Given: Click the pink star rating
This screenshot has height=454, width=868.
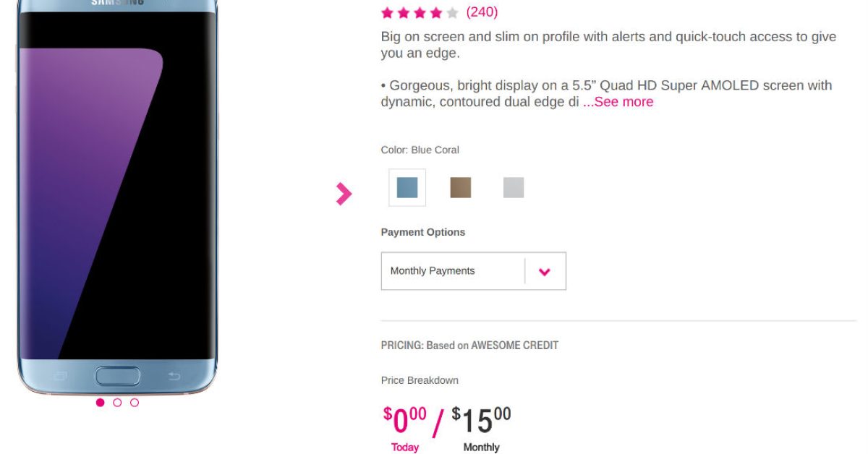Looking at the screenshot, I should tap(420, 12).
